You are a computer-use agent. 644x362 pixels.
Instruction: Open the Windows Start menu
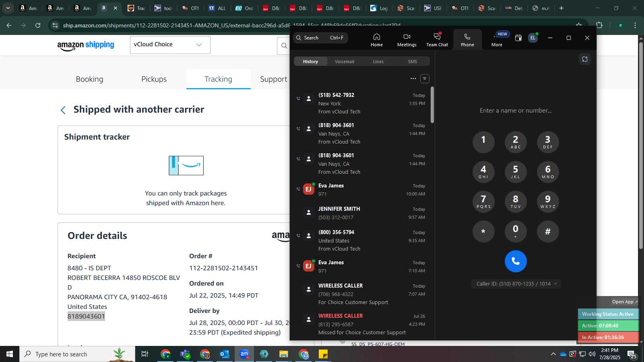[x=10, y=354]
